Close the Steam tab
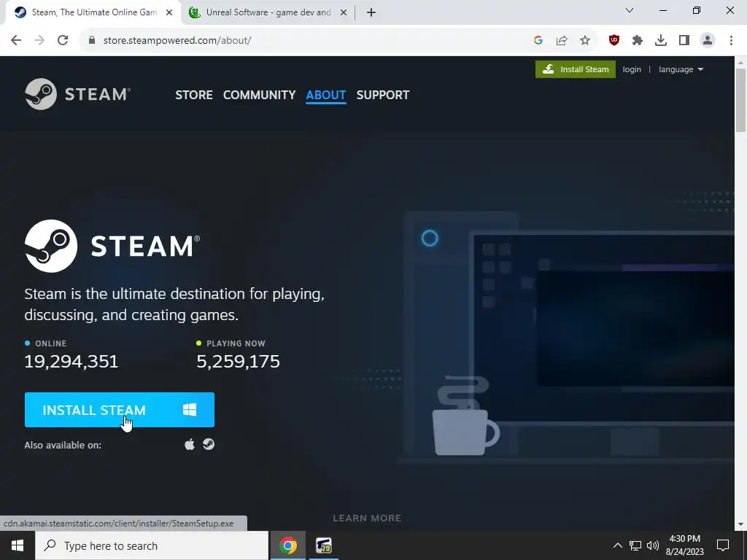 pos(169,12)
